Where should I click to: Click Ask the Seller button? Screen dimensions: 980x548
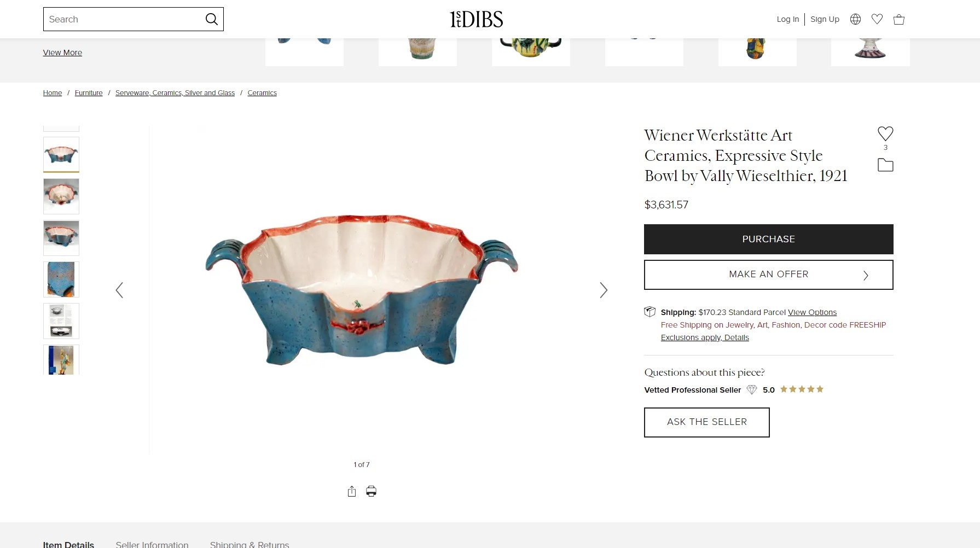[706, 422]
